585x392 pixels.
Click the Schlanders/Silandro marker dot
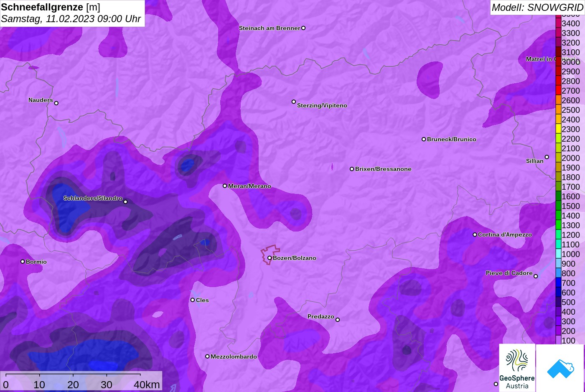tap(125, 201)
